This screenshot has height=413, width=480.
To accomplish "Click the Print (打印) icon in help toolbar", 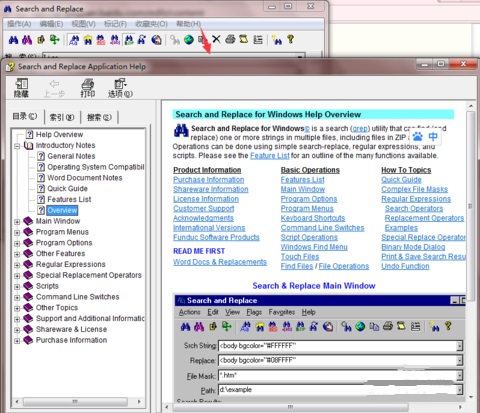I will coord(88,88).
